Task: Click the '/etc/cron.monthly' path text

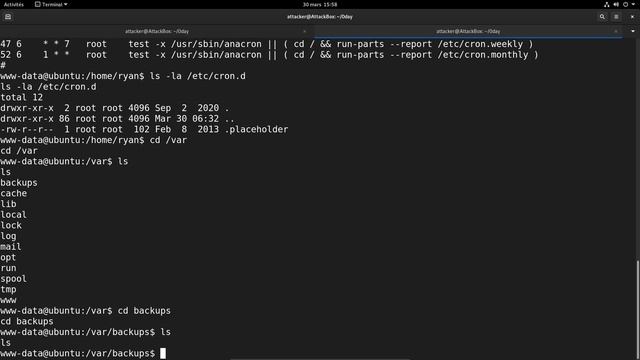Action: coord(482,55)
